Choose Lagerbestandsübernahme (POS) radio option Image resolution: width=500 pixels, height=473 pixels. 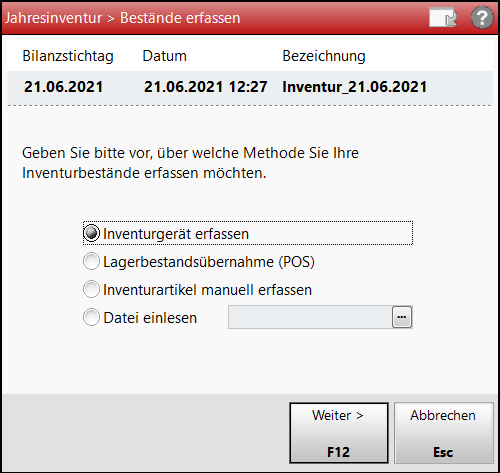click(x=91, y=261)
